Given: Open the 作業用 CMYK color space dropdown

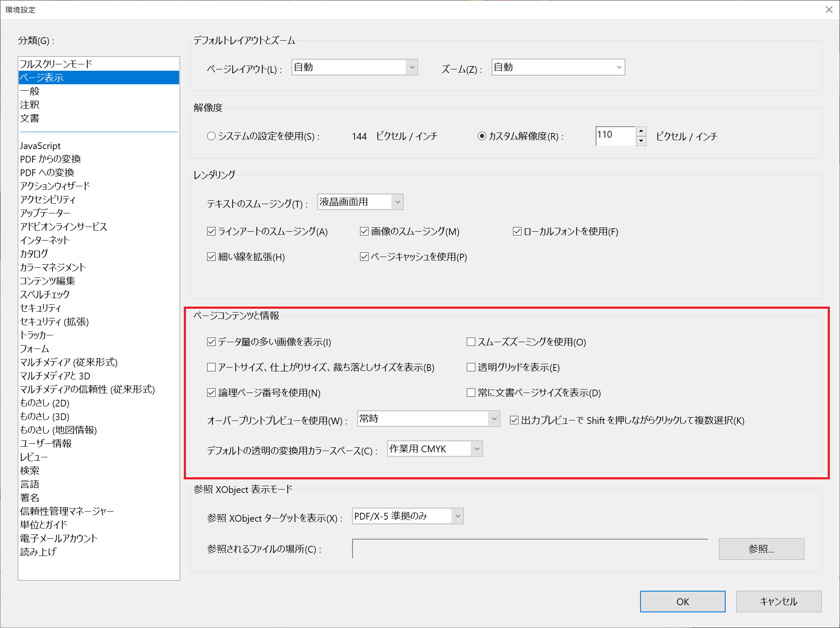Looking at the screenshot, I should tap(477, 448).
